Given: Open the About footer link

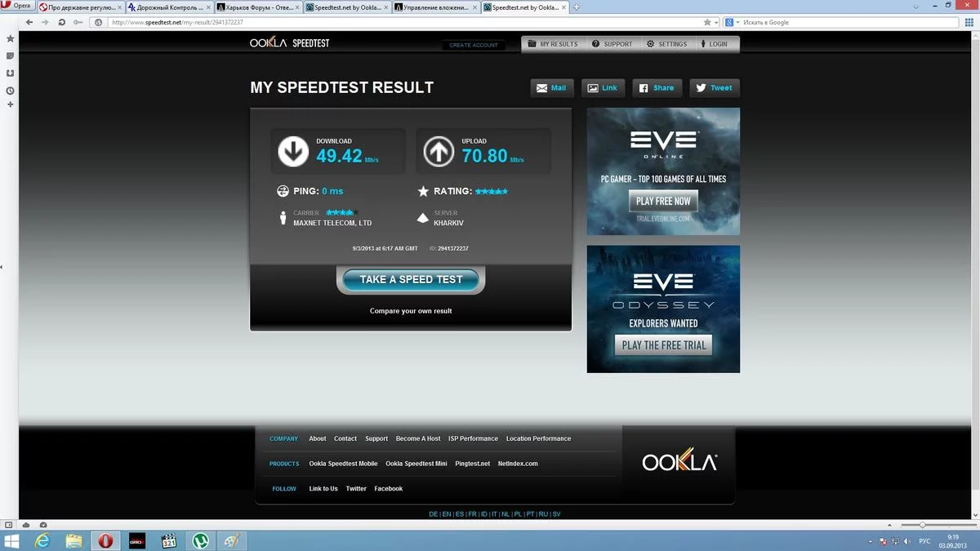Looking at the screenshot, I should pos(318,439).
